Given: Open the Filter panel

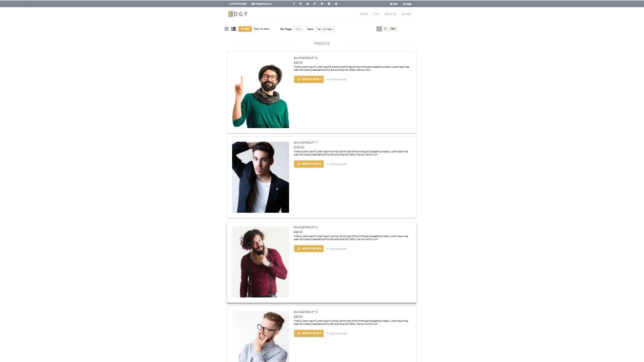Looking at the screenshot, I should [x=245, y=29].
